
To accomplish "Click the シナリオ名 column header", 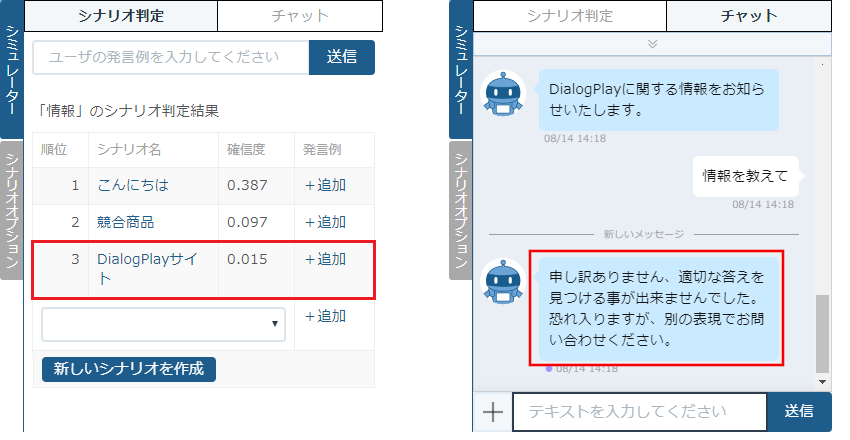I will tap(129, 150).
